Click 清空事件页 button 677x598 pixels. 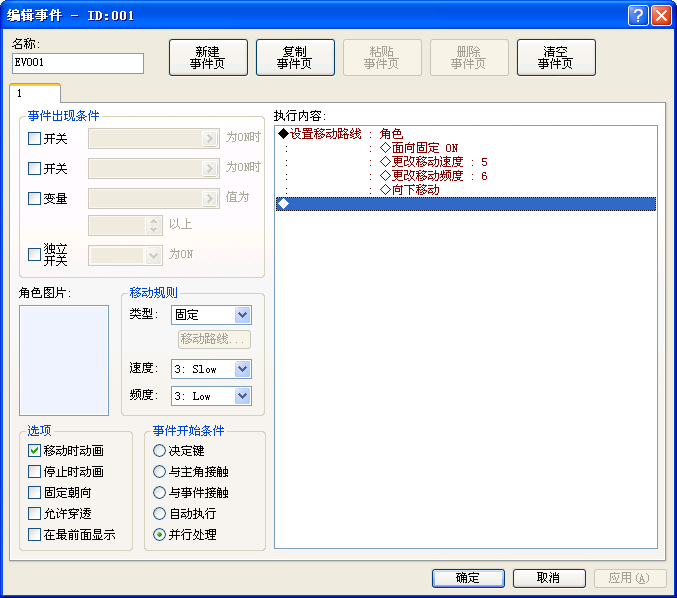[x=556, y=57]
